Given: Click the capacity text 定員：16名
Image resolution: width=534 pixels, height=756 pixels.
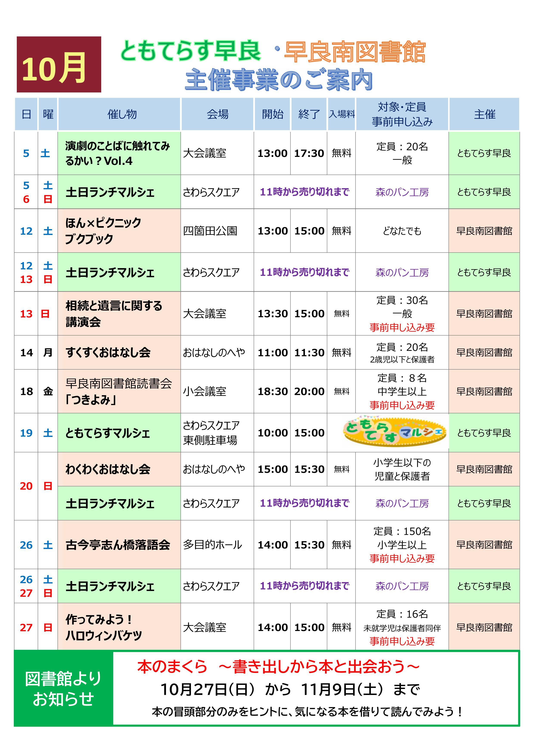Looking at the screenshot, I should [402, 614].
